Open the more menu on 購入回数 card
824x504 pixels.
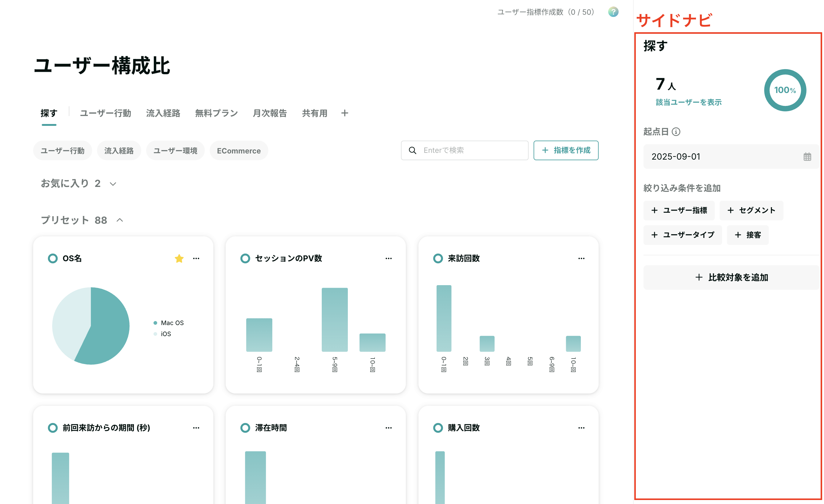(581, 428)
